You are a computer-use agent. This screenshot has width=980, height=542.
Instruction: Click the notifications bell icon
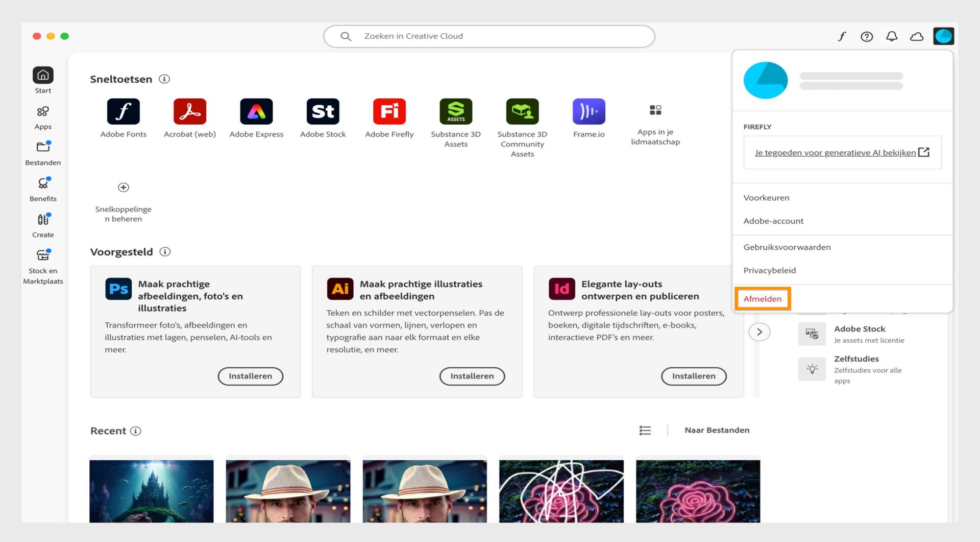pos(892,36)
